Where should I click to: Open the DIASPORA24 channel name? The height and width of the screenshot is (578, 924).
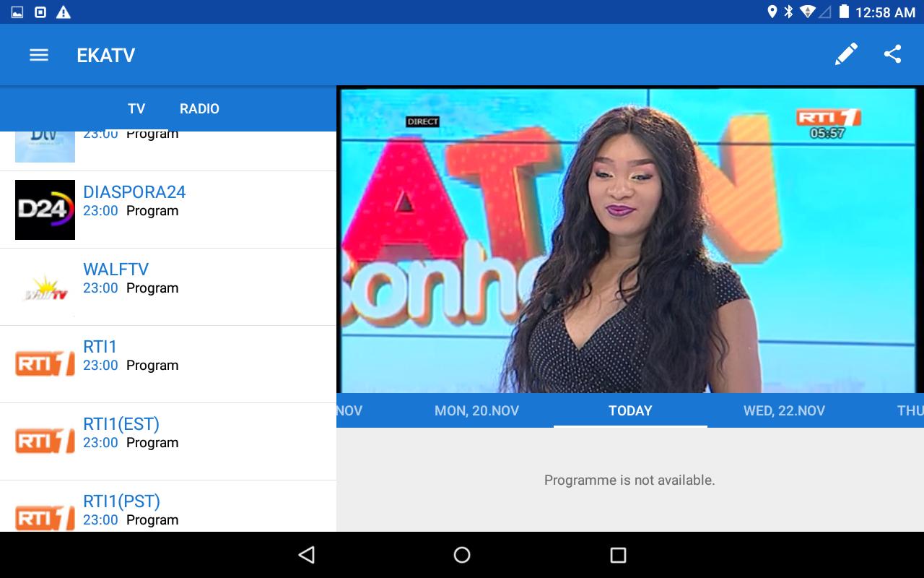point(134,192)
